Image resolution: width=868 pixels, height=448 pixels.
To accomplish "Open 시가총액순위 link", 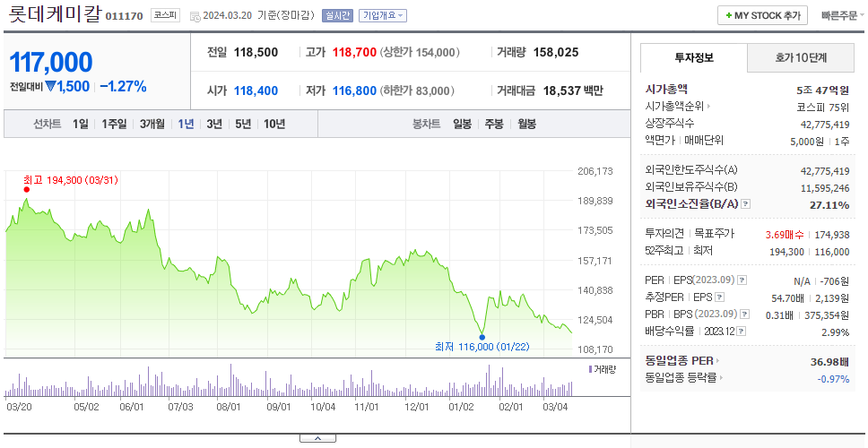I will click(675, 107).
